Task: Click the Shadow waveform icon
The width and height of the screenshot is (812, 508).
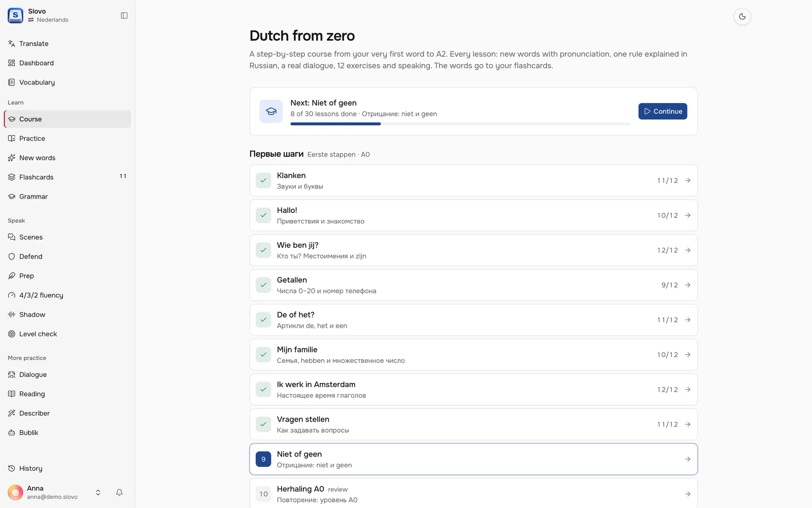Action: click(12, 314)
